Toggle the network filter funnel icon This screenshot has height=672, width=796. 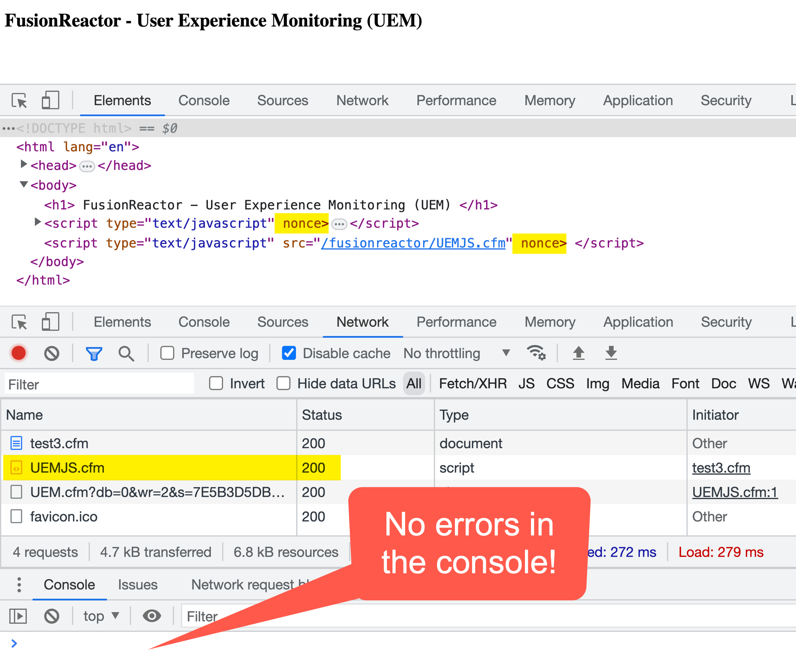point(94,354)
